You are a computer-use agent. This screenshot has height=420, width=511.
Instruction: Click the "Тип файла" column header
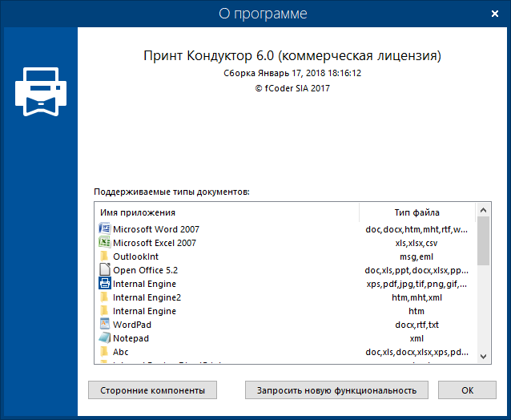[416, 212]
